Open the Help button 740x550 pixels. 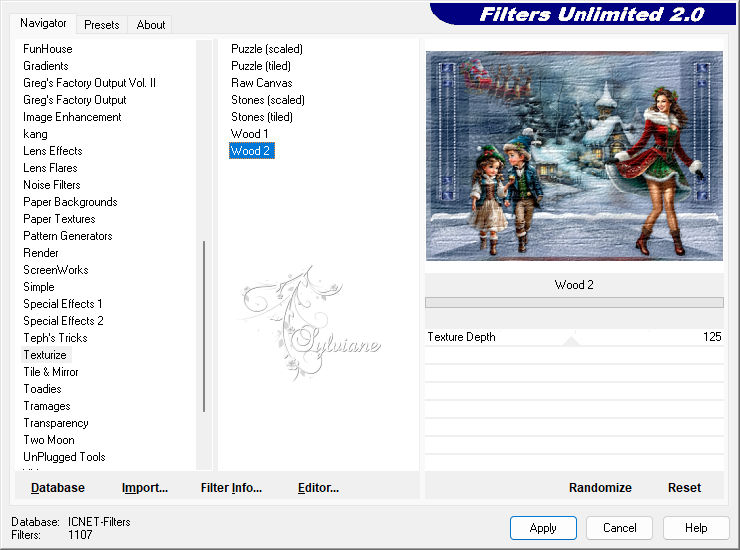(696, 527)
